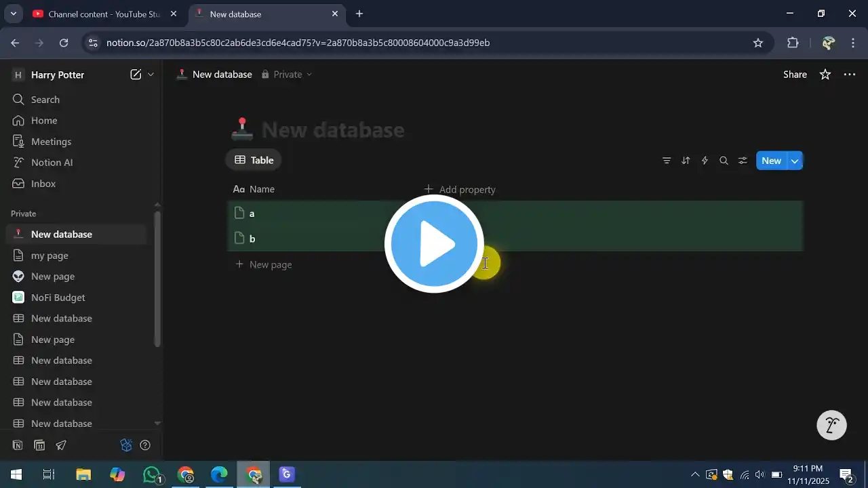The height and width of the screenshot is (488, 868).
Task: Add a row with New page below table
Action: (x=264, y=264)
